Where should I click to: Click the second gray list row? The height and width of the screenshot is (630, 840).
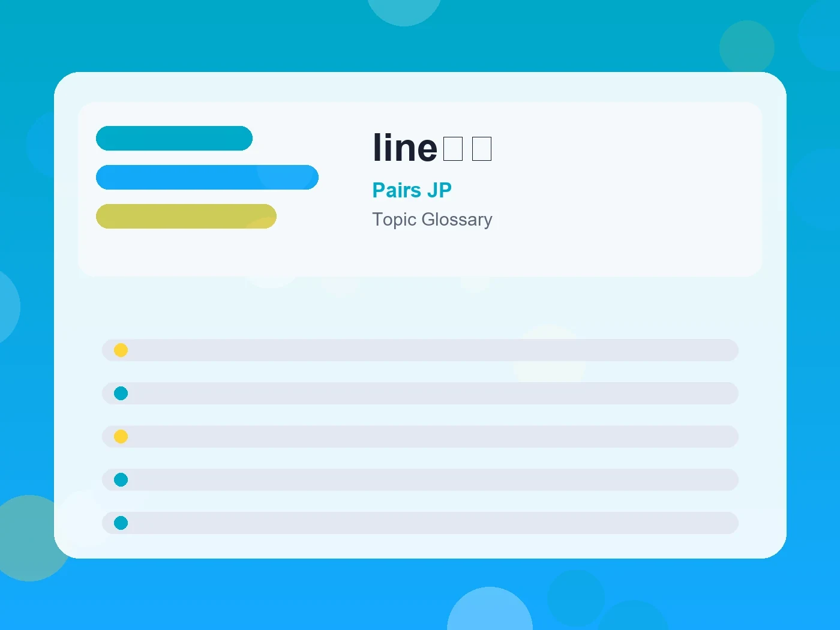pos(420,393)
